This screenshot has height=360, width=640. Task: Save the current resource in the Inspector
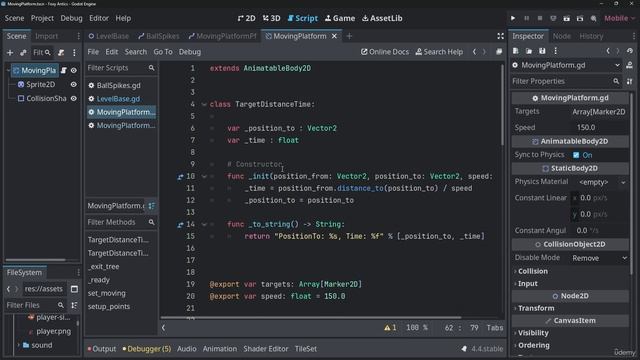(542, 51)
